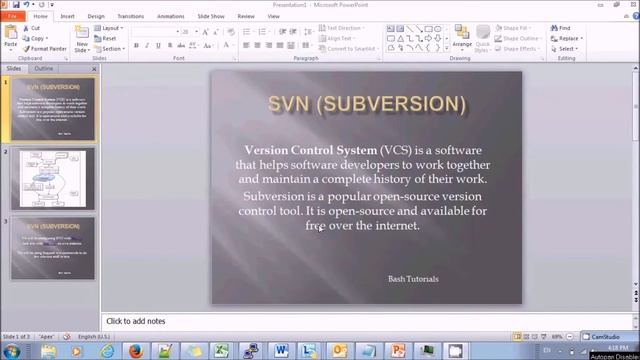Select slide 3 thumbnail
Viewport: 640px width, 360px height.
click(53, 248)
